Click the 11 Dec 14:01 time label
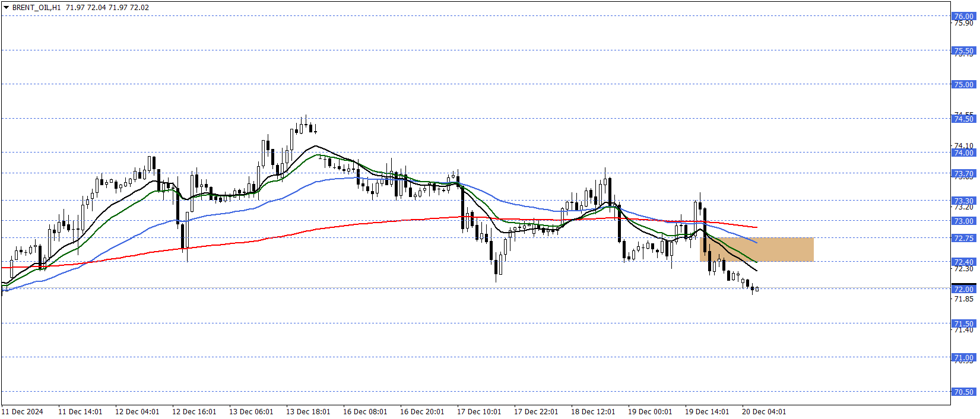Image resolution: width=980 pixels, height=419 pixels. [80, 412]
